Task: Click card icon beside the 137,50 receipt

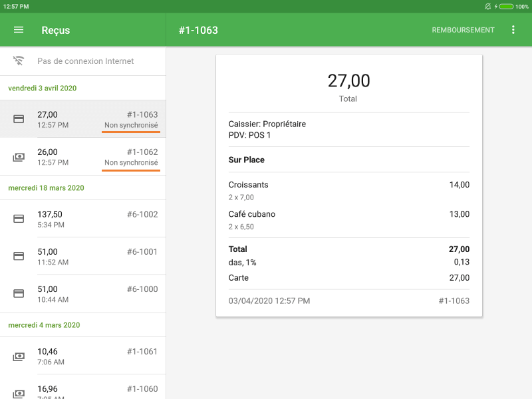Action: [x=19, y=219]
